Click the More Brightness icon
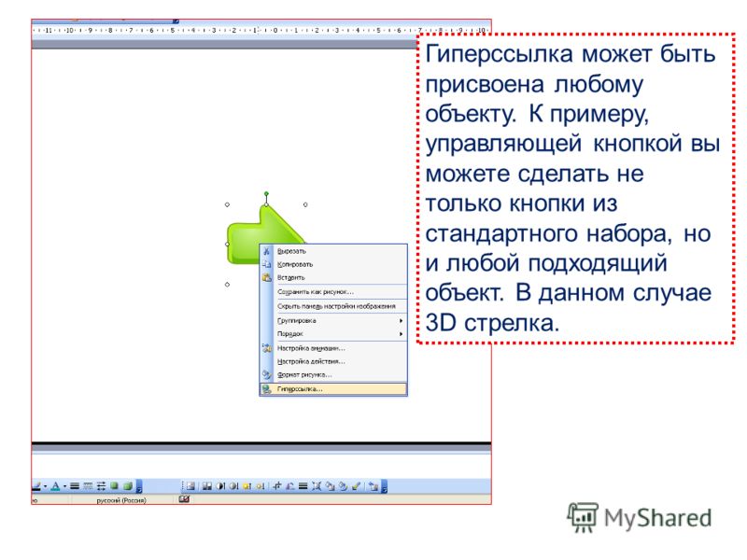Image resolution: width=747 pixels, height=560 pixels. [247, 486]
